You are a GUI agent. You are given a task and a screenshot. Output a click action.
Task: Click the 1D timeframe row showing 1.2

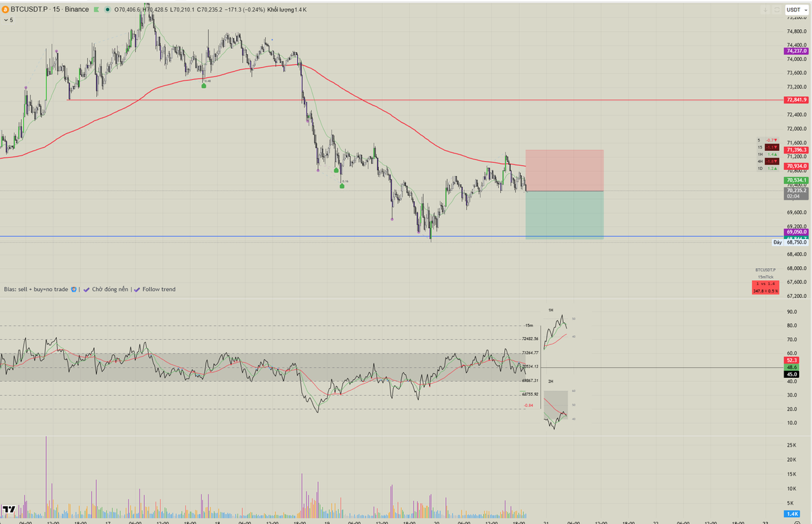pyautogui.click(x=768, y=168)
